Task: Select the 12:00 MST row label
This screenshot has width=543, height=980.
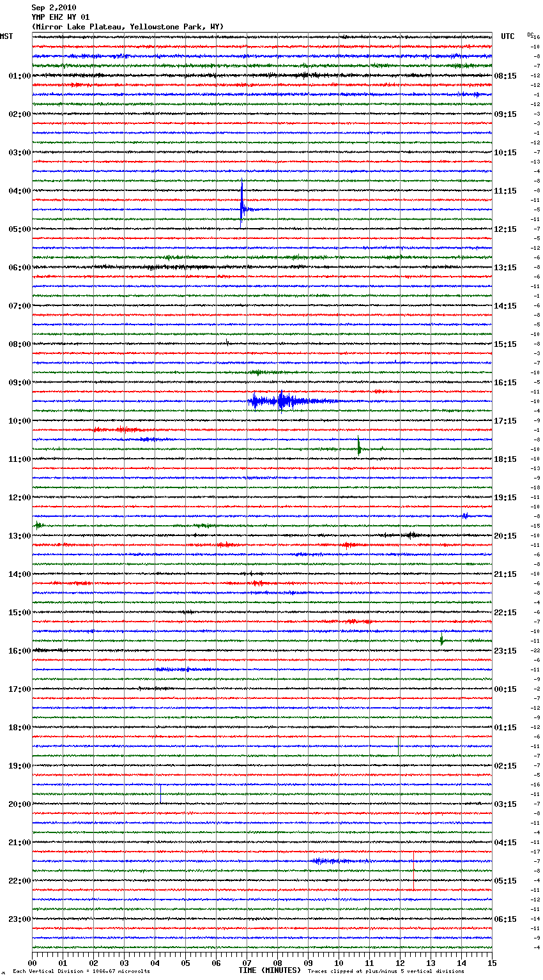Action: (20, 498)
